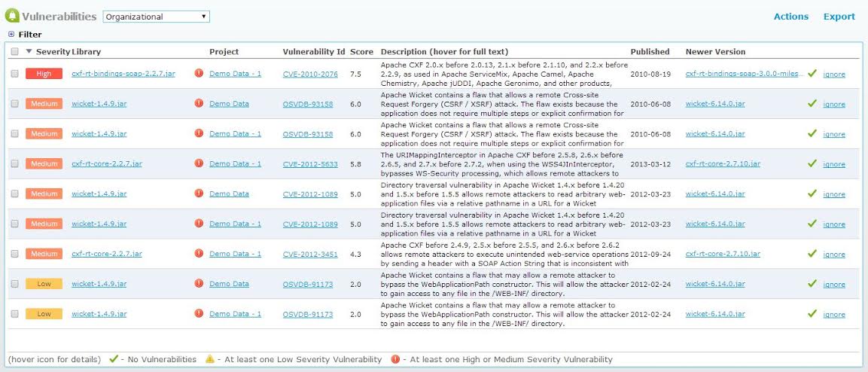This screenshot has height=372, width=868.
Task: Open the CVE-2010-2076 vulnerability link
Action: tap(310, 74)
